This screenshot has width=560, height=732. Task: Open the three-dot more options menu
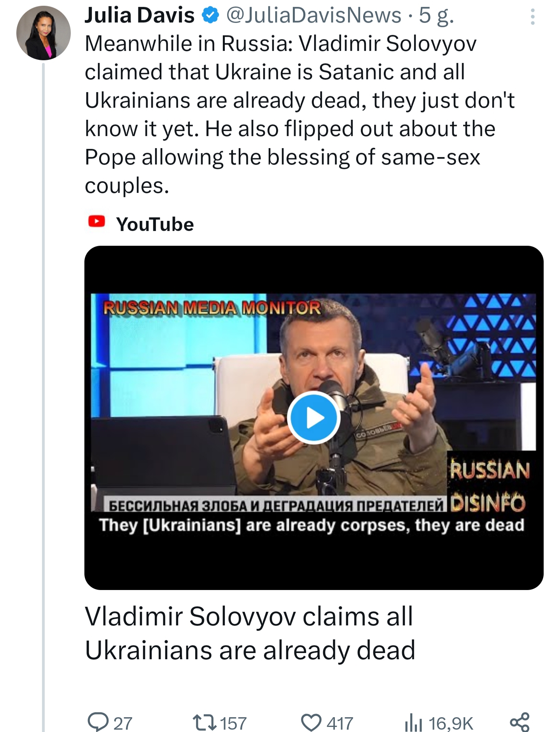click(532, 17)
